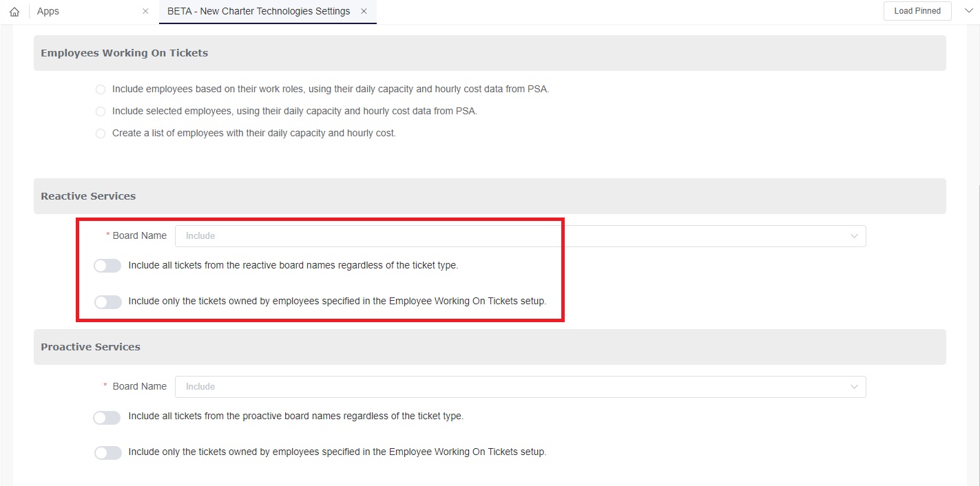Click the Proactive Board Name dropdown arrow
Viewport: 980px width, 486px height.
tap(854, 387)
